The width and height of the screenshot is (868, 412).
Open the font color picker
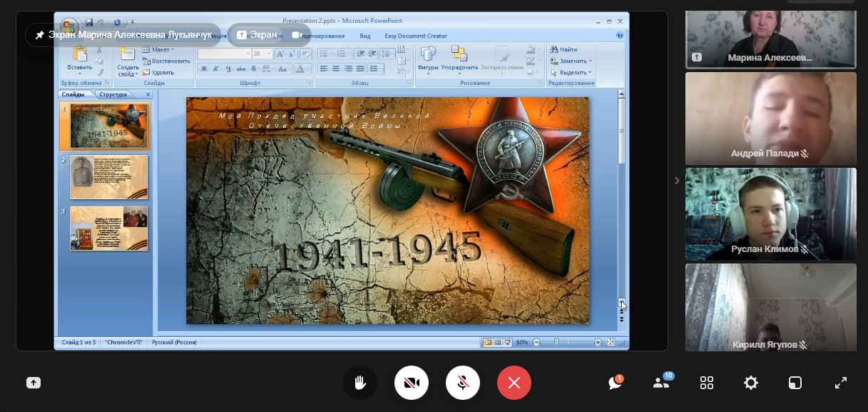click(x=302, y=69)
